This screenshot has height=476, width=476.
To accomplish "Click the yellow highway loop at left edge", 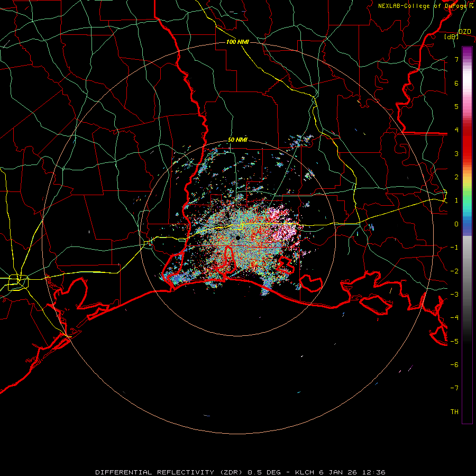I will [x=18, y=282].
